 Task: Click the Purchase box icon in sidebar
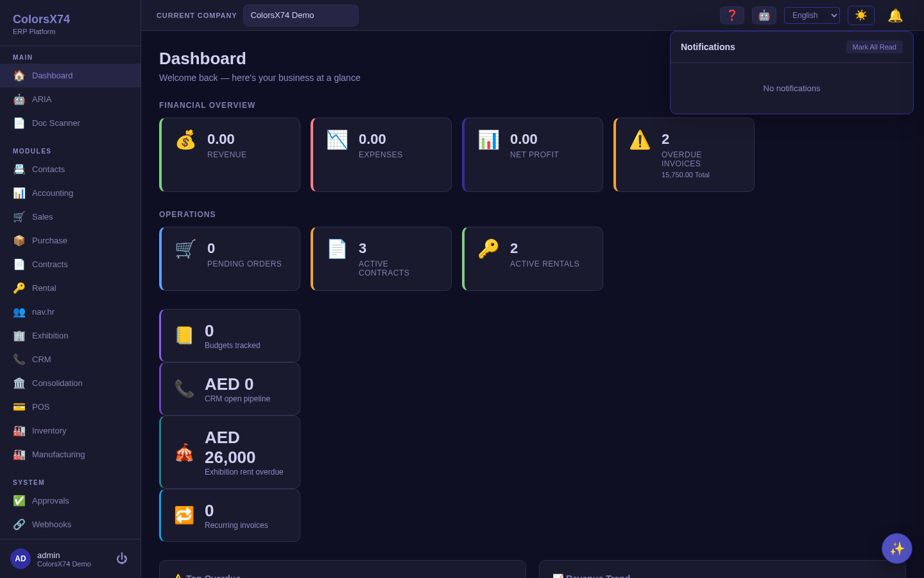pos(19,240)
